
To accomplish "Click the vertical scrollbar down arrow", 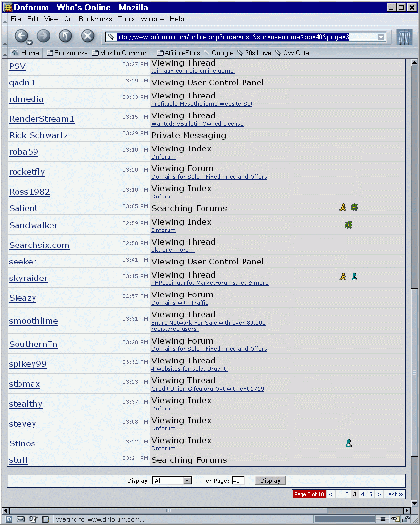I will 414,503.
